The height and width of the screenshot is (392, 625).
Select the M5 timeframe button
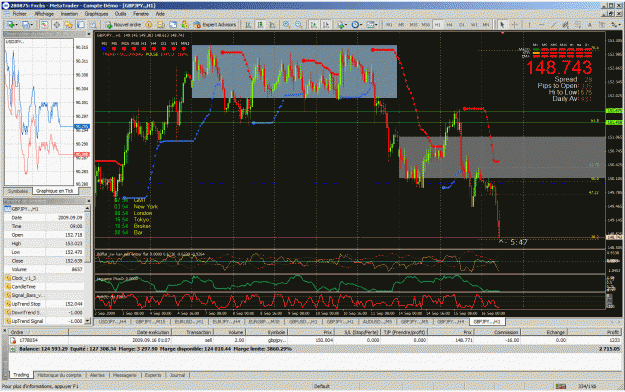point(401,25)
